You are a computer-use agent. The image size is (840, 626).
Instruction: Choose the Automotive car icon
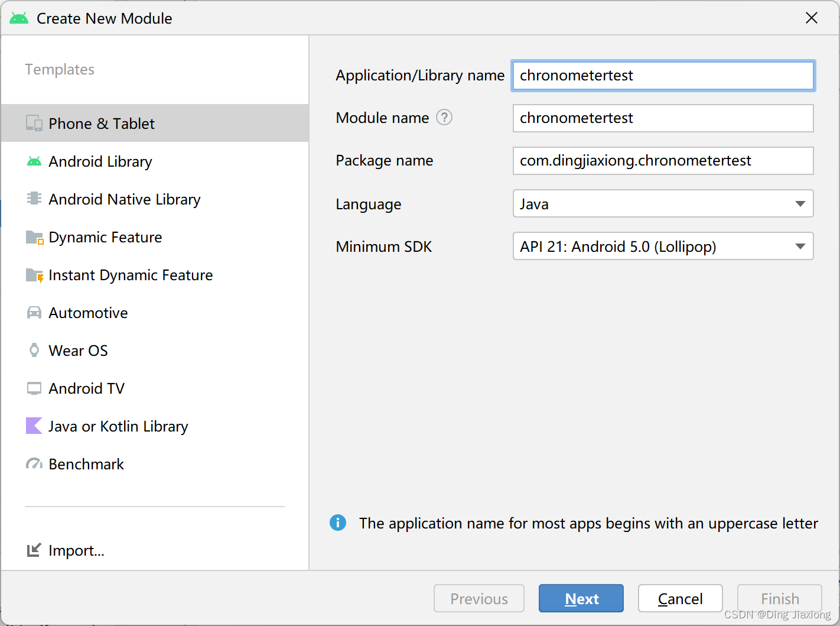pos(34,313)
